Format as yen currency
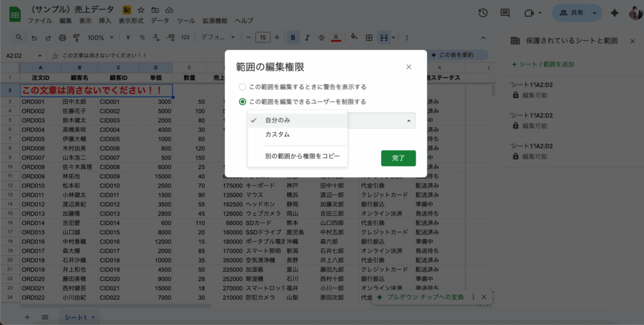The width and height of the screenshot is (644, 325). tap(128, 37)
